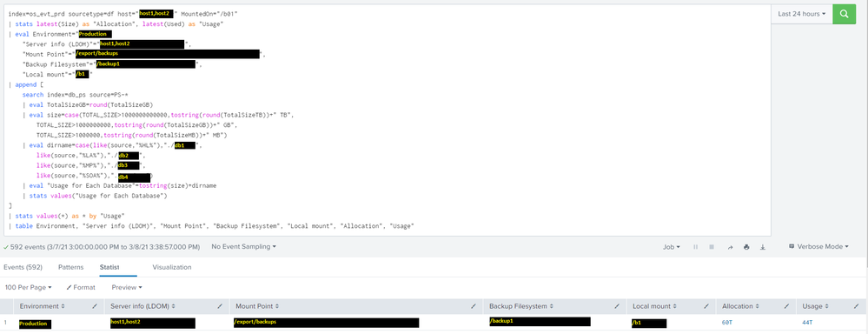Click the 60T Allocation value
This screenshot has height=334, width=868.
pyautogui.click(x=727, y=323)
